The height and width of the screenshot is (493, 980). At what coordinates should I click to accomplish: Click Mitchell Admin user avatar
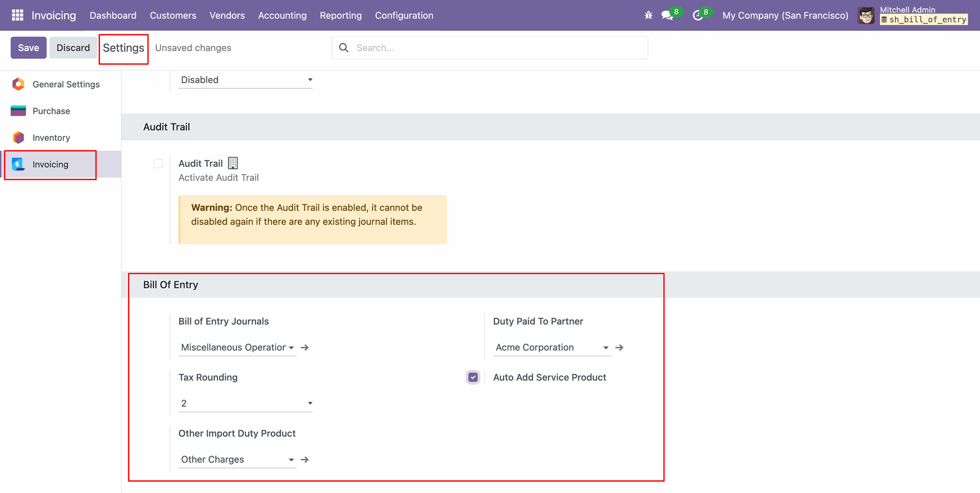click(866, 15)
